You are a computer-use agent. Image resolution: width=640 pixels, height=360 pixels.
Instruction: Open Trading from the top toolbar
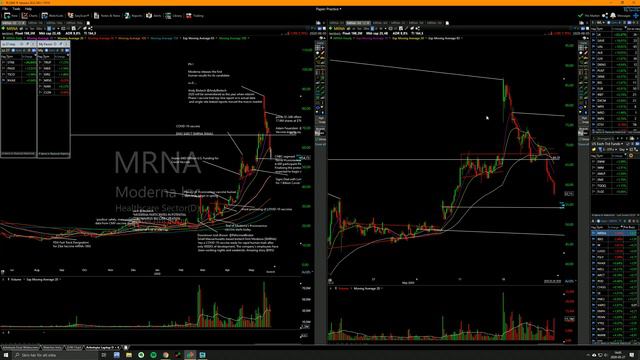(195, 16)
